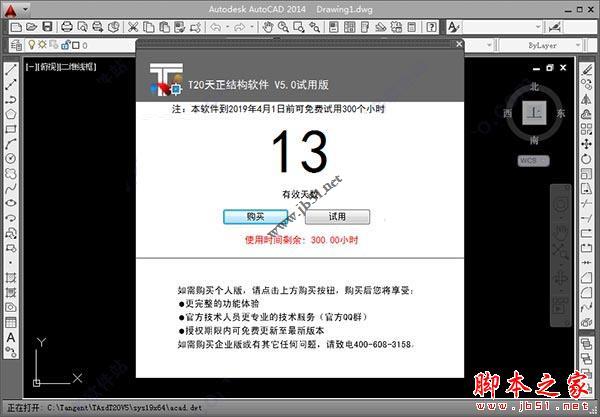600x417 pixels.
Task: Select the Polygon draw tool
Action: 11,114
